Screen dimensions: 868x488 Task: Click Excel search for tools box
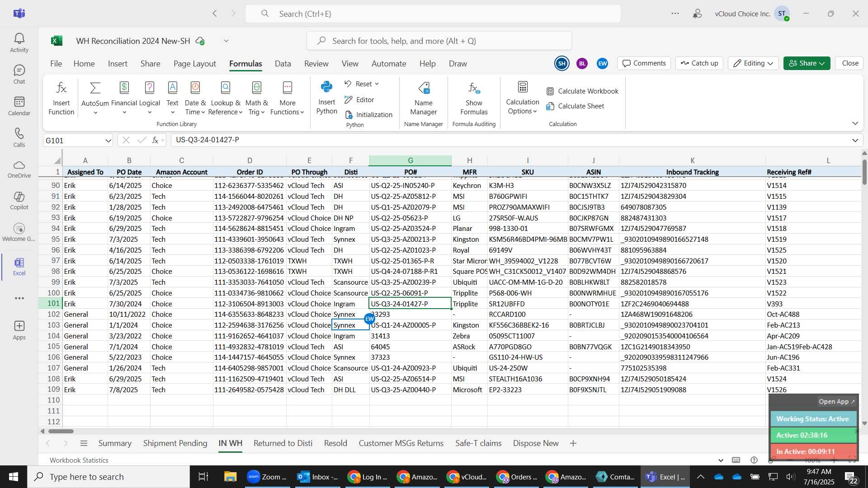pyautogui.click(x=439, y=41)
